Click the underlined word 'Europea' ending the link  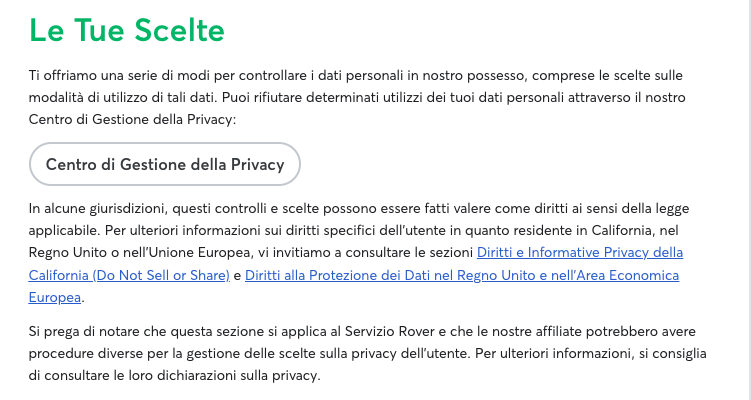55,297
